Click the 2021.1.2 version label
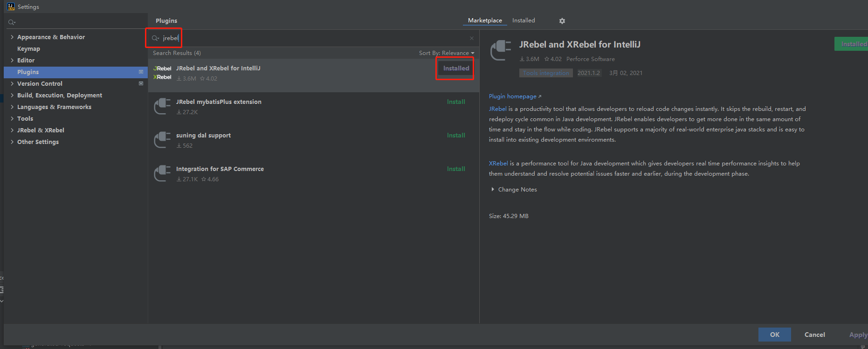 589,73
